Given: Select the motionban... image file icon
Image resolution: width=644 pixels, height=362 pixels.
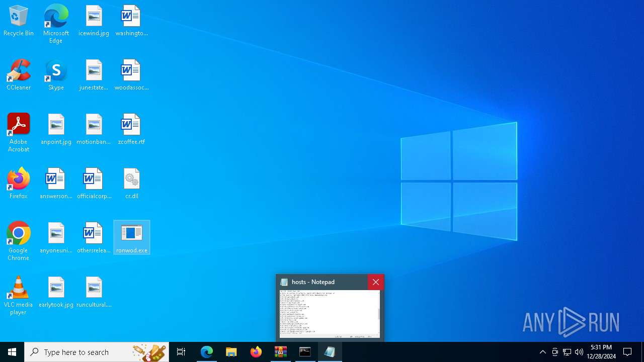Looking at the screenshot, I should pos(94,130).
